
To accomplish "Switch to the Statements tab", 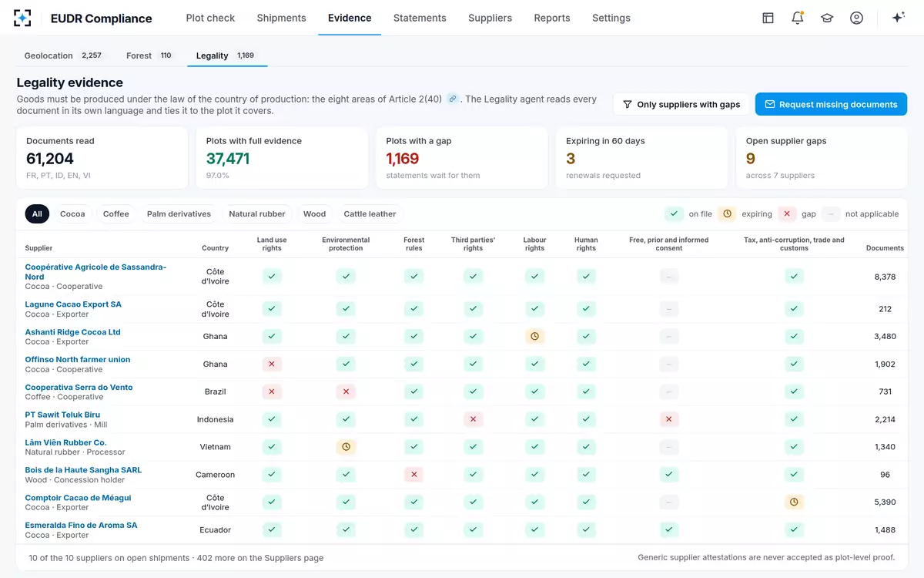I will 420,18.
